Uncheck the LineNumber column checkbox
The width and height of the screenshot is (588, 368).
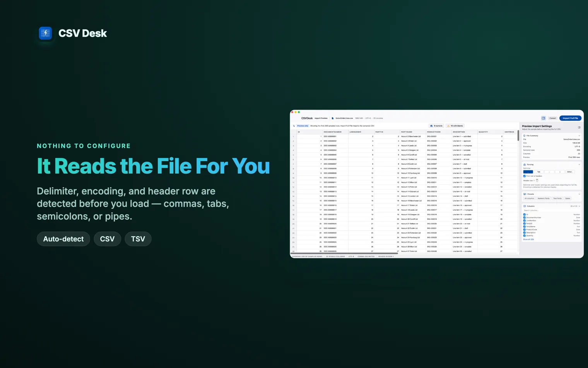pyautogui.click(x=525, y=220)
